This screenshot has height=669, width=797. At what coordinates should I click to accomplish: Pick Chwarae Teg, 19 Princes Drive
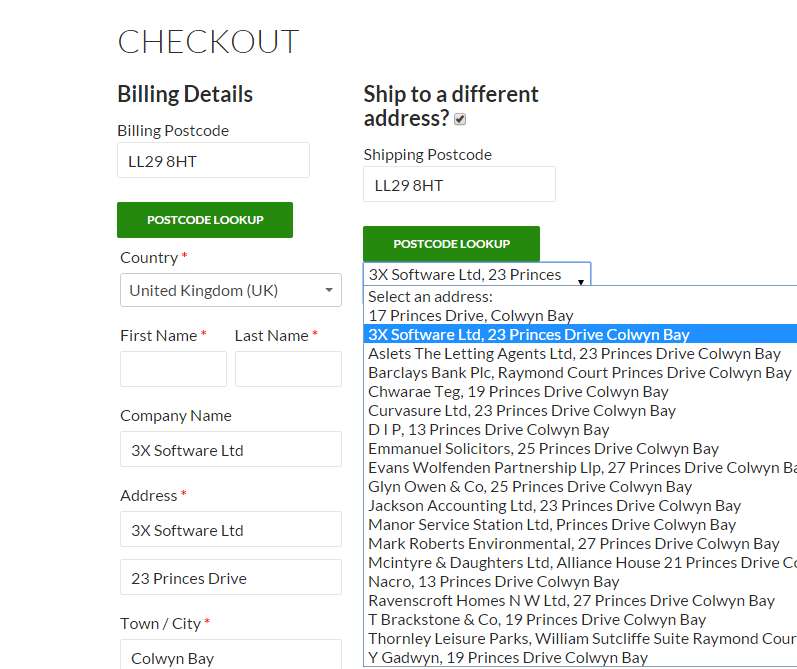tap(580, 391)
